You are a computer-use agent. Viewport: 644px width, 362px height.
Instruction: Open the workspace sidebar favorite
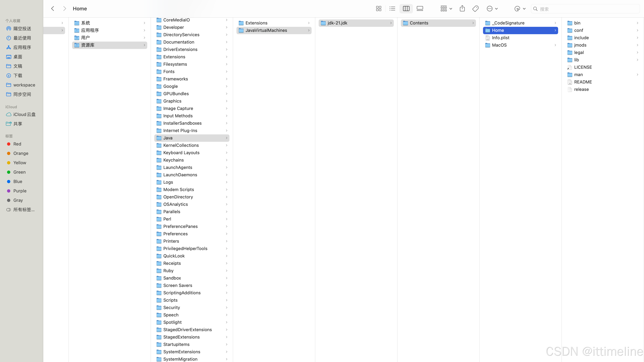coord(24,85)
